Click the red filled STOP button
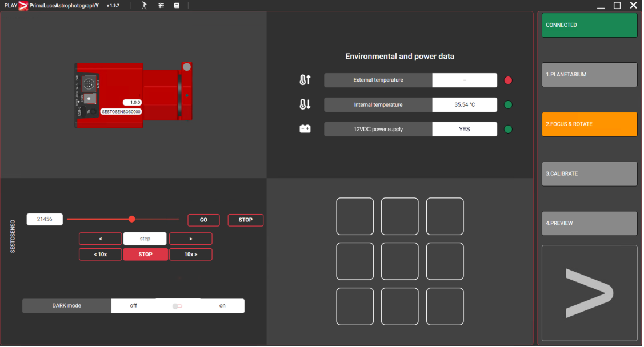 tap(145, 255)
